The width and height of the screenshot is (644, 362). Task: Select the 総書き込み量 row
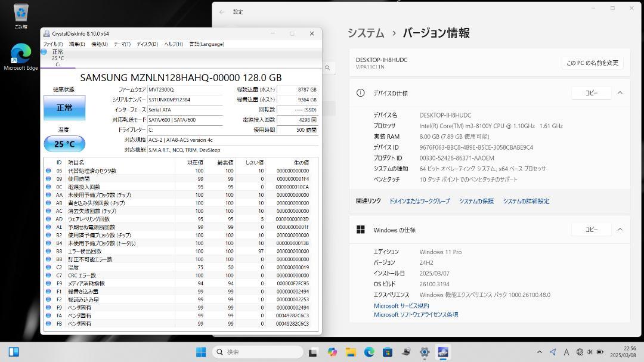pyautogui.click(x=178, y=291)
